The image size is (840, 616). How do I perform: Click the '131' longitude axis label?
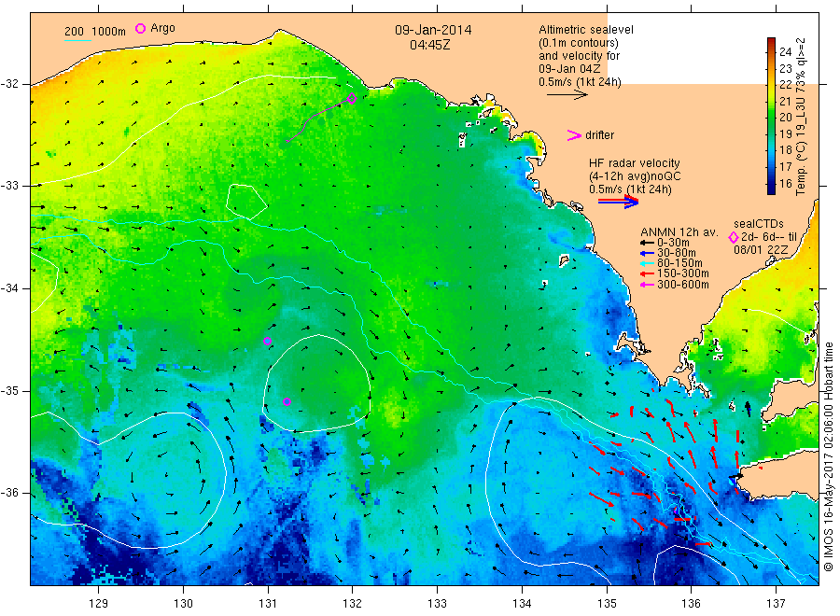point(268,603)
